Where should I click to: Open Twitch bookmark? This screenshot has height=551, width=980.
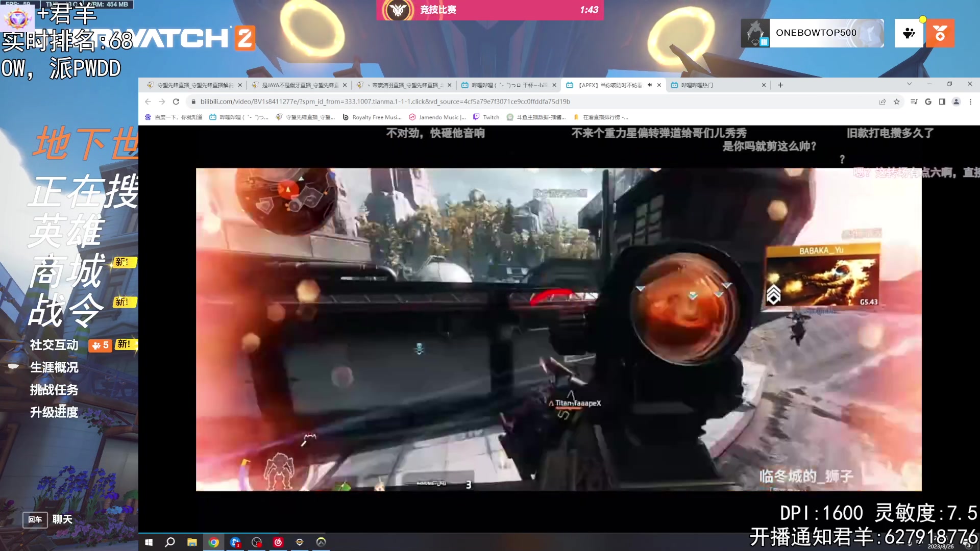click(x=486, y=117)
